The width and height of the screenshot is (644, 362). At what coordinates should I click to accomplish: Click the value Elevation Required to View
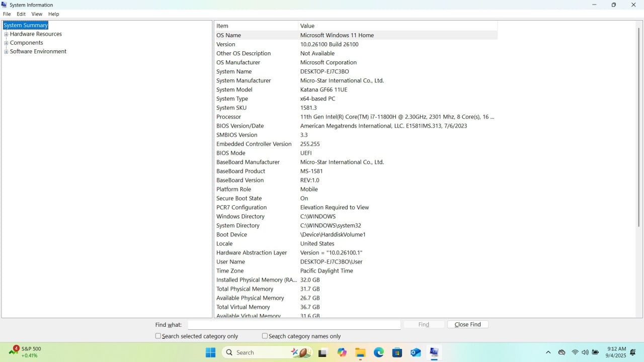point(335,207)
